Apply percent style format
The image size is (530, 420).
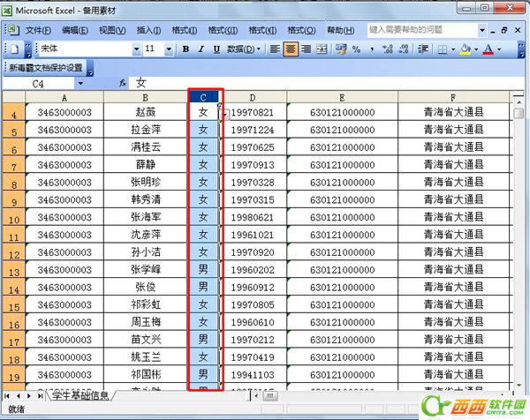356,49
